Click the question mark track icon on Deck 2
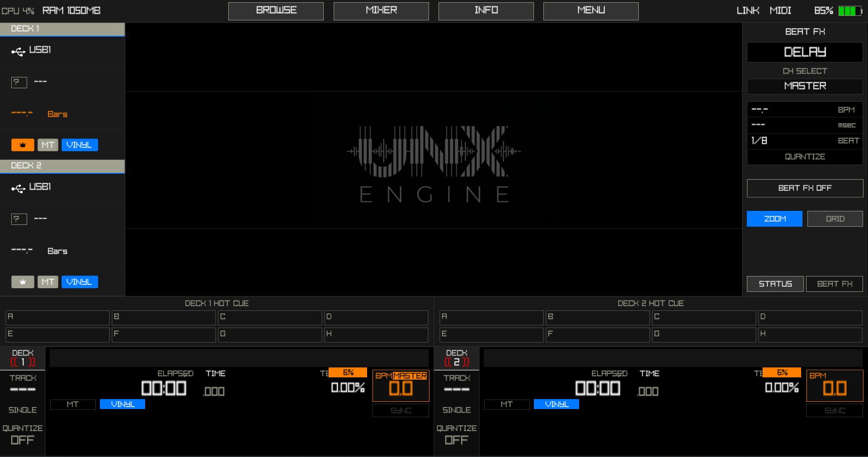The width and height of the screenshot is (868, 457). click(x=18, y=219)
